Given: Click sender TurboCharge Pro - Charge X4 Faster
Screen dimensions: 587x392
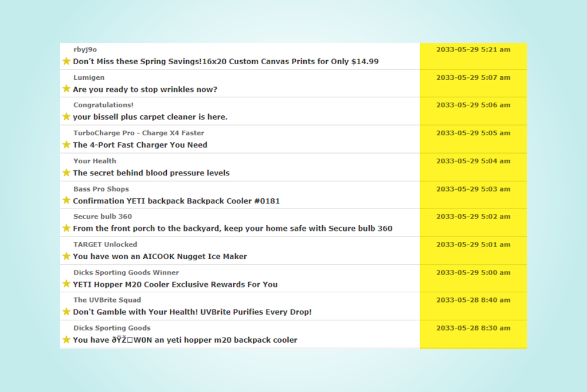Looking at the screenshot, I should pyautogui.click(x=139, y=133).
